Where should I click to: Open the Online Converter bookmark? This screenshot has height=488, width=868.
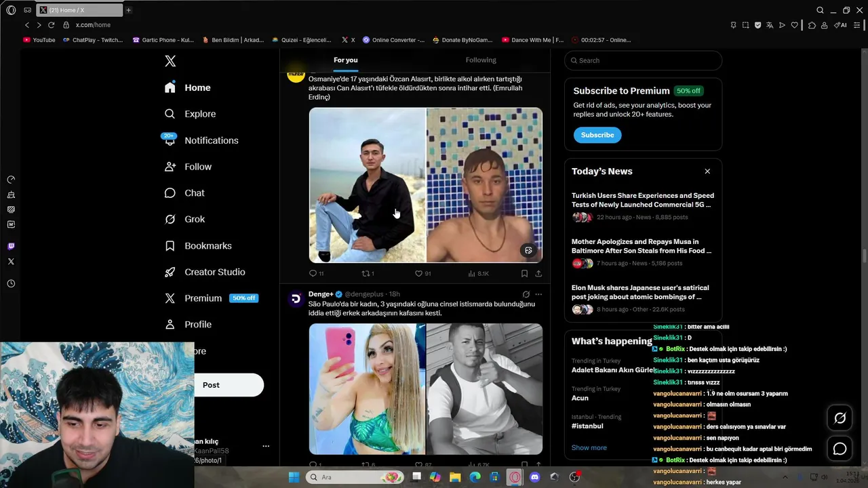pos(393,40)
